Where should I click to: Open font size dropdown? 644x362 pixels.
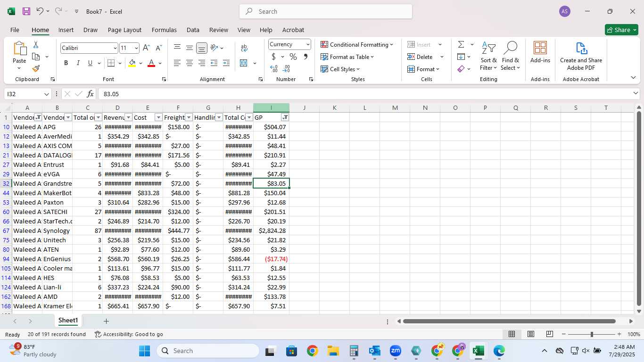pyautogui.click(x=136, y=48)
